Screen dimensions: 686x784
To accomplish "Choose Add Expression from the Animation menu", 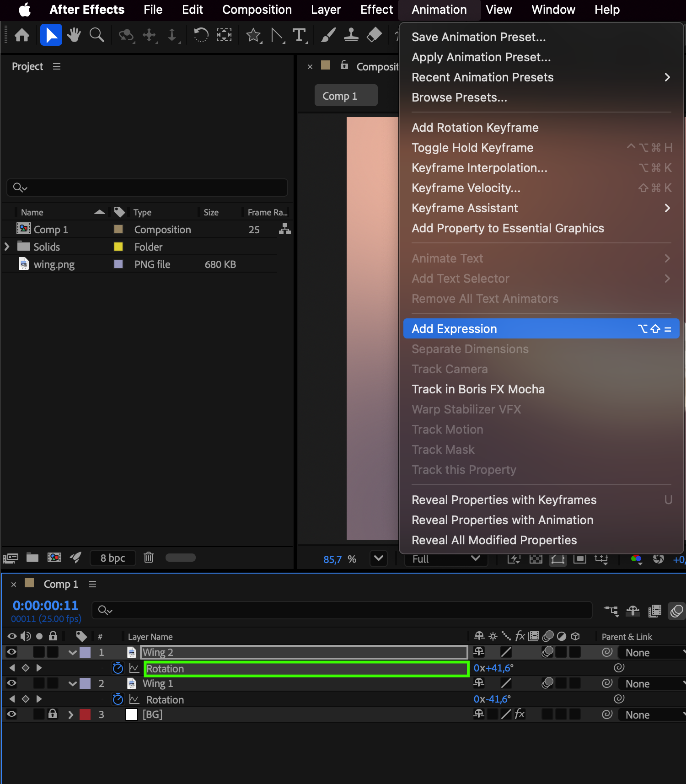I will tap(541, 329).
